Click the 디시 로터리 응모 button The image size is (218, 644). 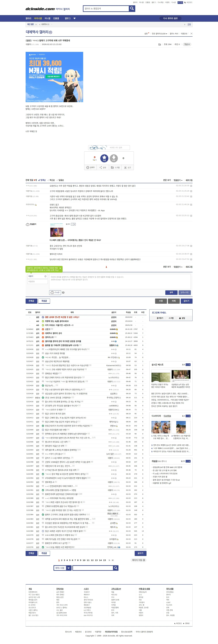(171, 18)
